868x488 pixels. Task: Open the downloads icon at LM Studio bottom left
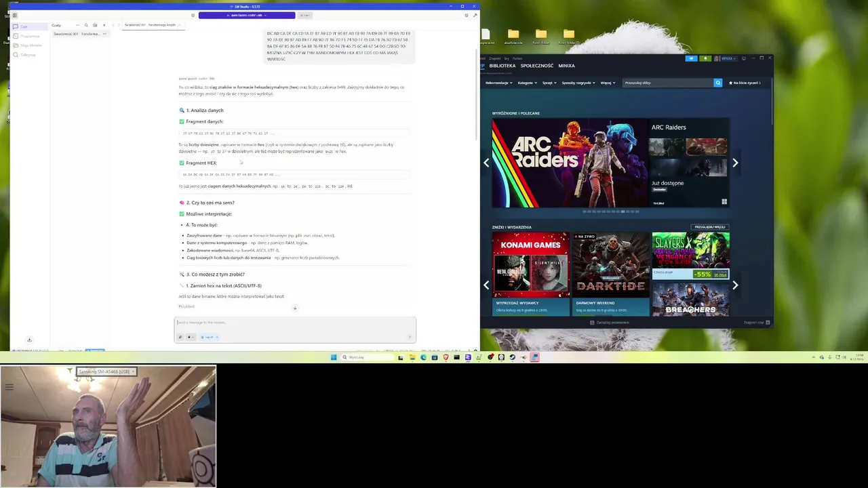pyautogui.click(x=29, y=340)
